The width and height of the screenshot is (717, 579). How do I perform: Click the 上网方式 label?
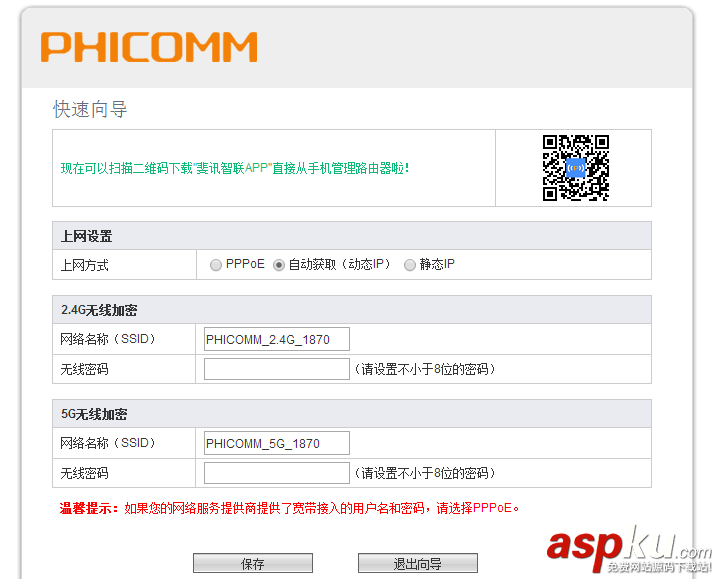pos(85,265)
